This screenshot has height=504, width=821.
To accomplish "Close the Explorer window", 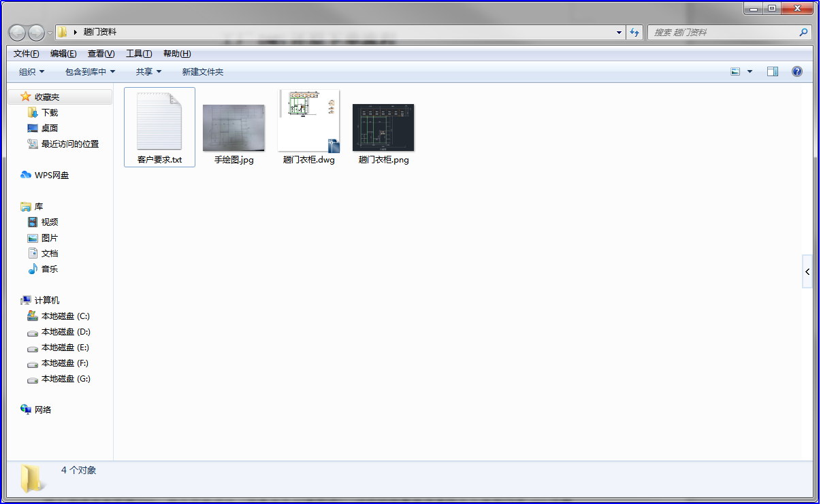I will 797,9.
